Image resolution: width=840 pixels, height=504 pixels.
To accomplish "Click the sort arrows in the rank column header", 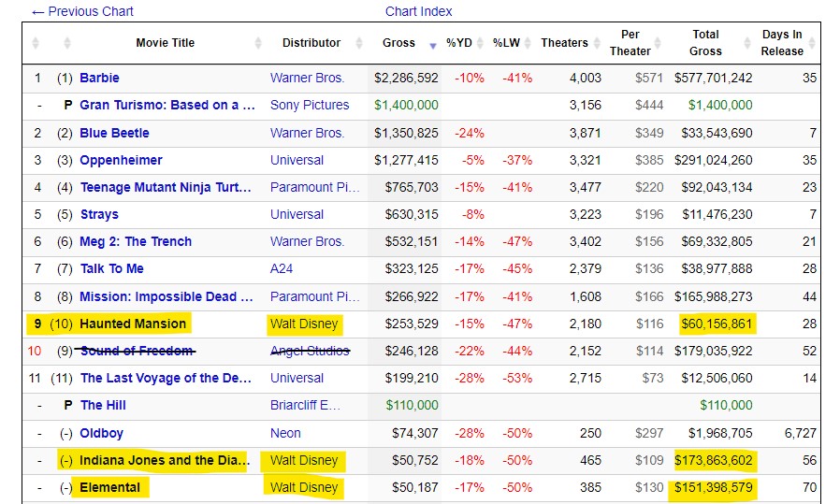I will pyautogui.click(x=36, y=43).
